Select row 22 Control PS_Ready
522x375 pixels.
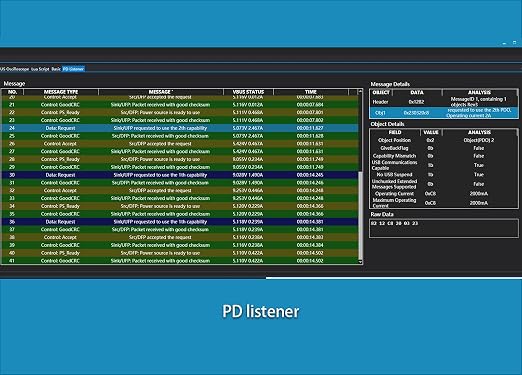[180, 112]
